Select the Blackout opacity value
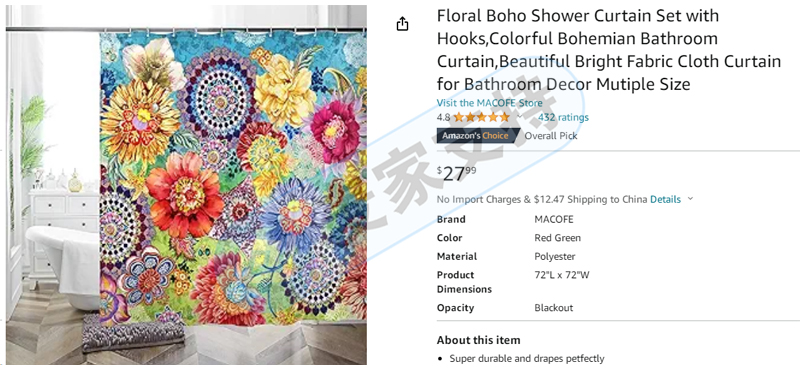The width and height of the screenshot is (800, 370). pyautogui.click(x=554, y=308)
